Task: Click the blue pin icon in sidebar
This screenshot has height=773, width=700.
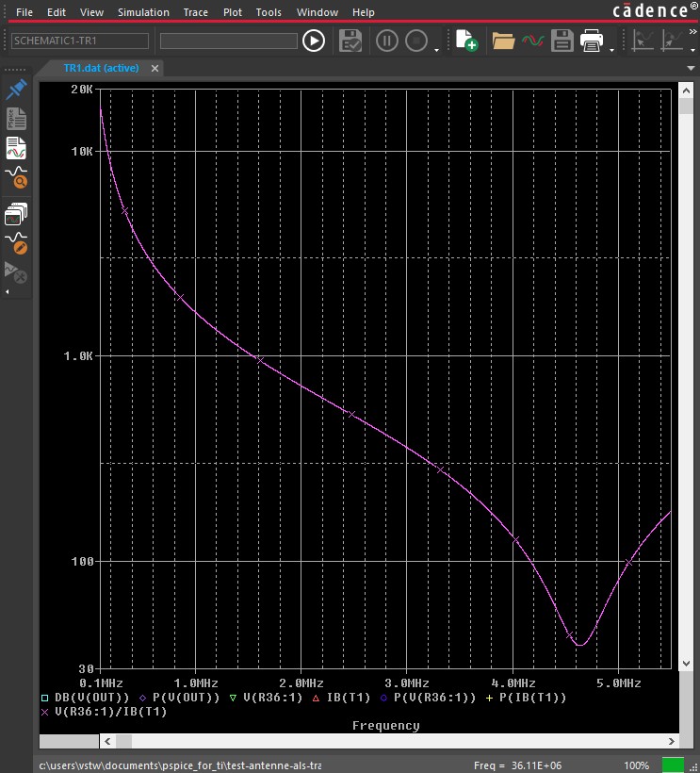Action: (16, 90)
